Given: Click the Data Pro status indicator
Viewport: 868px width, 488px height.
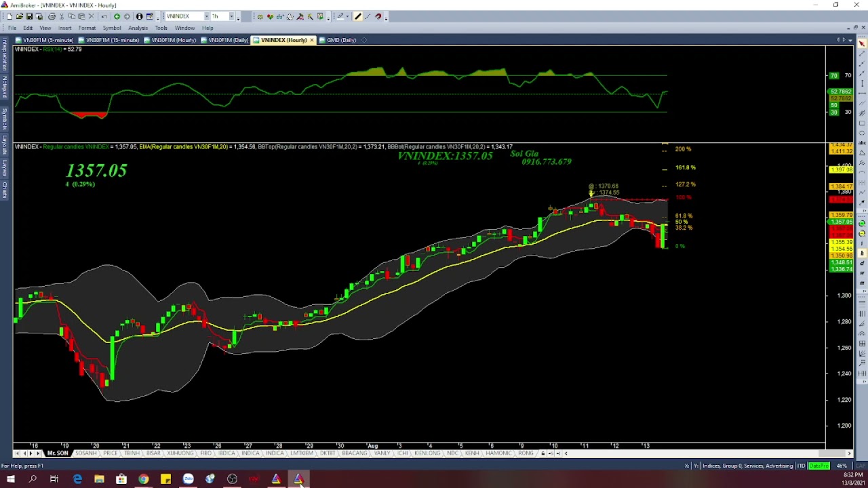Looking at the screenshot, I should coord(818,466).
